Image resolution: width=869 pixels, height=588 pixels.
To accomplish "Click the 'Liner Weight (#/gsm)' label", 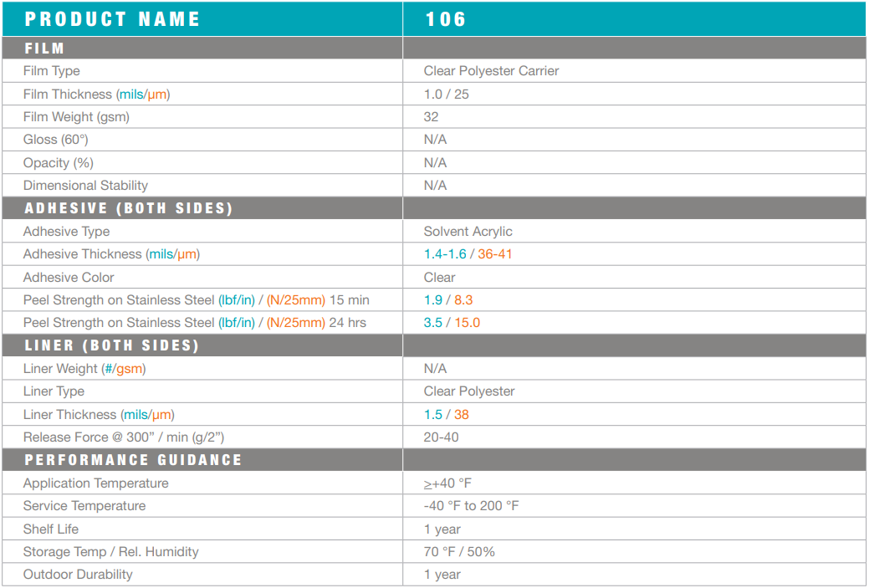I will click(x=84, y=369).
